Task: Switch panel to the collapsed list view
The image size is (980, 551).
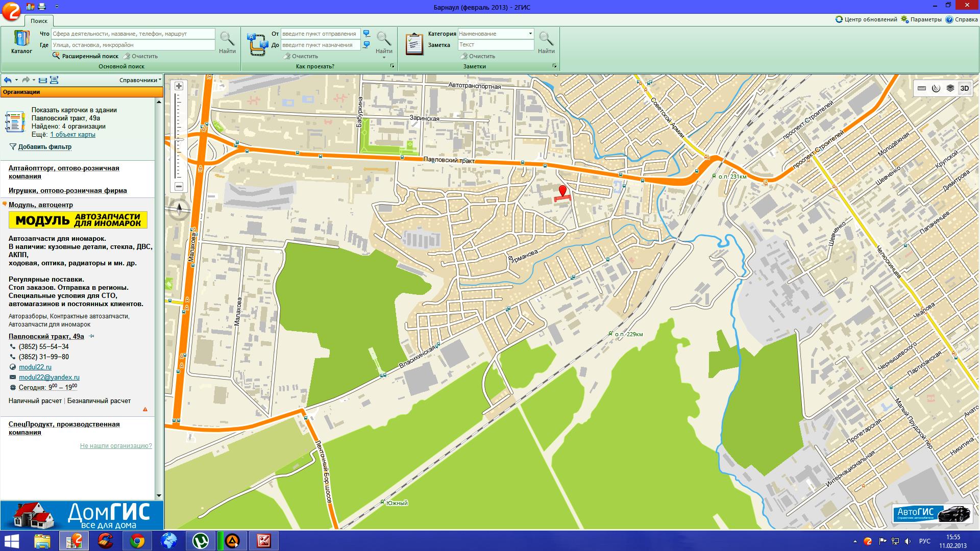Action: (43, 80)
